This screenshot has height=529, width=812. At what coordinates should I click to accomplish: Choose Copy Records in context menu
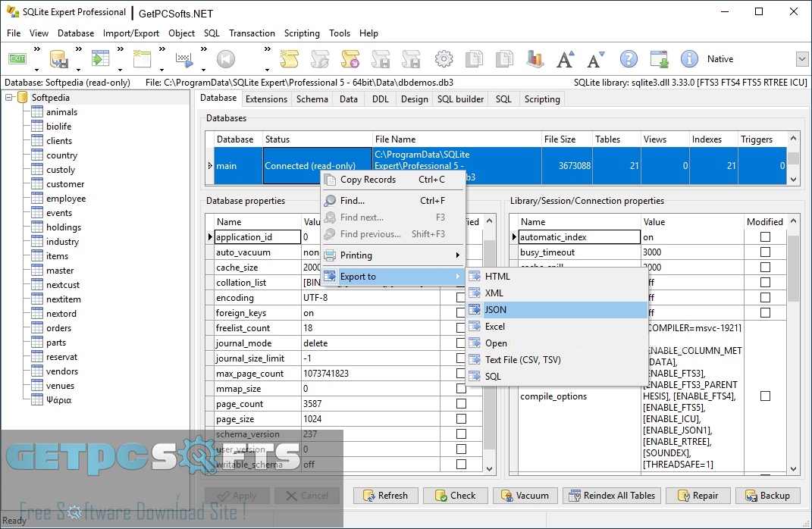click(x=393, y=180)
